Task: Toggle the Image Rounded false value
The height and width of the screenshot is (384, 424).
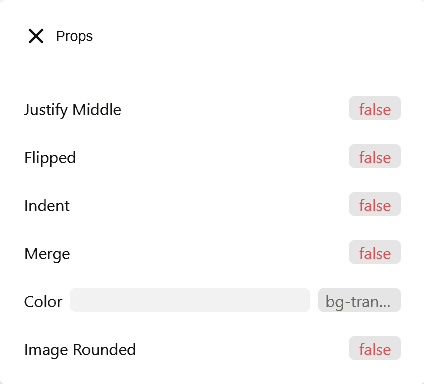Action: [375, 348]
